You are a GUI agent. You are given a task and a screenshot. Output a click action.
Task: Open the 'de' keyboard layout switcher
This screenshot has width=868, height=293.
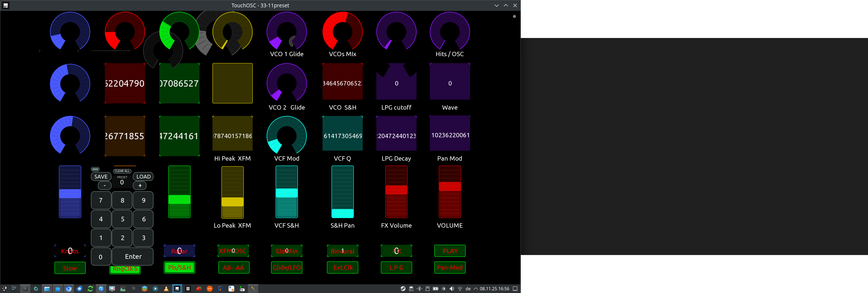[x=468, y=289]
